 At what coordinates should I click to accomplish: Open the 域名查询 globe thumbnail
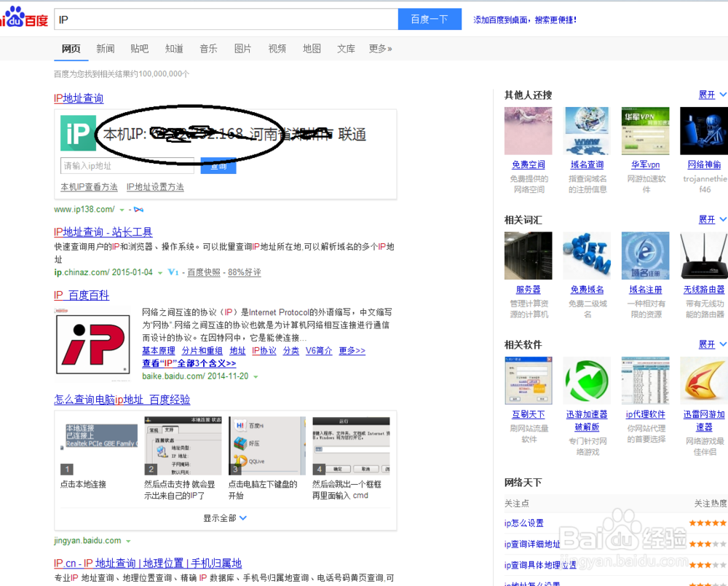[x=586, y=131]
